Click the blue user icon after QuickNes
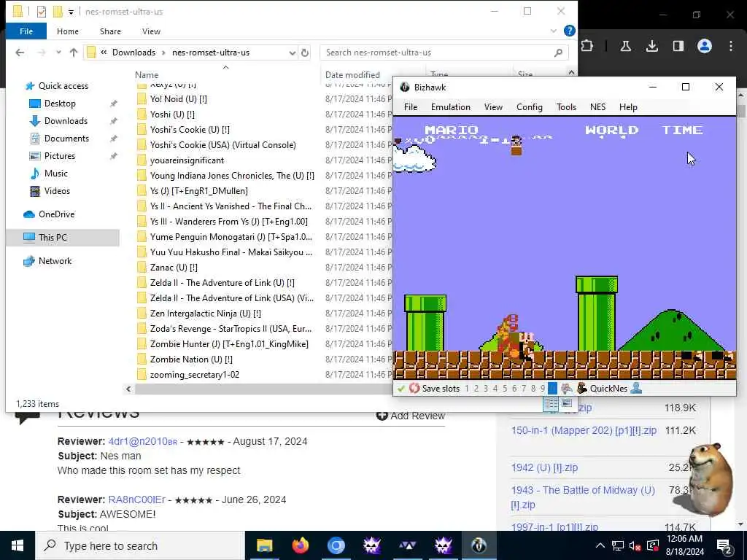This screenshot has height=560, width=747. [x=636, y=388]
